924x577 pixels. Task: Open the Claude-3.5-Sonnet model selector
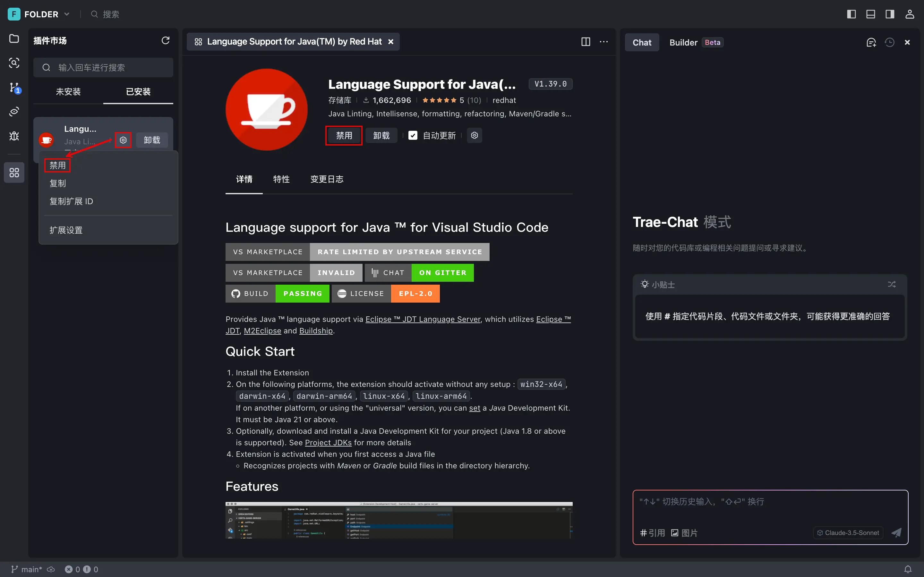pos(848,533)
